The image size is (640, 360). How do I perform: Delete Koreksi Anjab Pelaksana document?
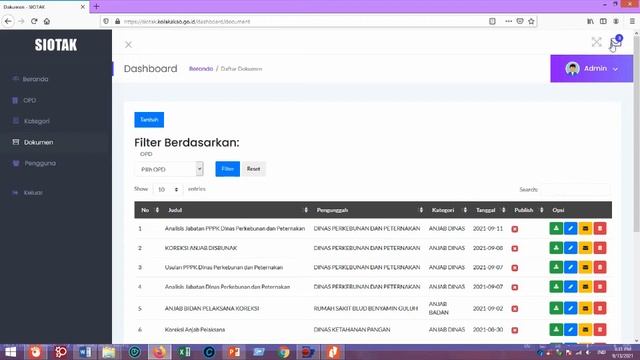click(x=600, y=329)
